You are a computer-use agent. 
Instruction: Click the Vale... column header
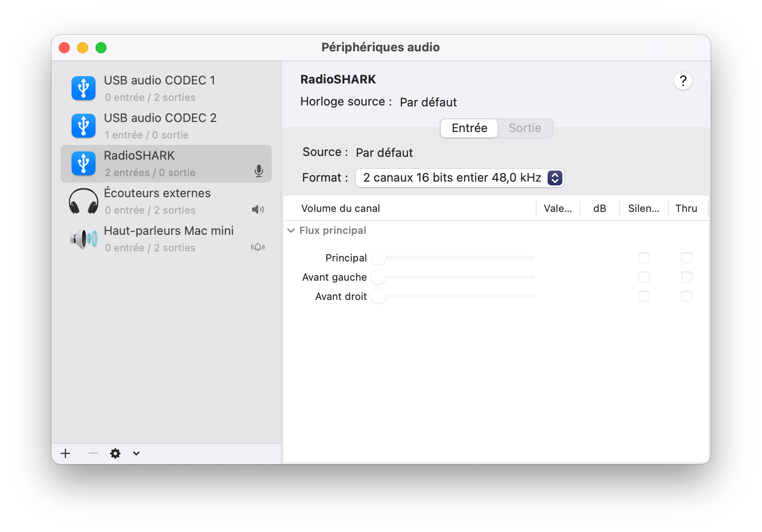tap(558, 208)
